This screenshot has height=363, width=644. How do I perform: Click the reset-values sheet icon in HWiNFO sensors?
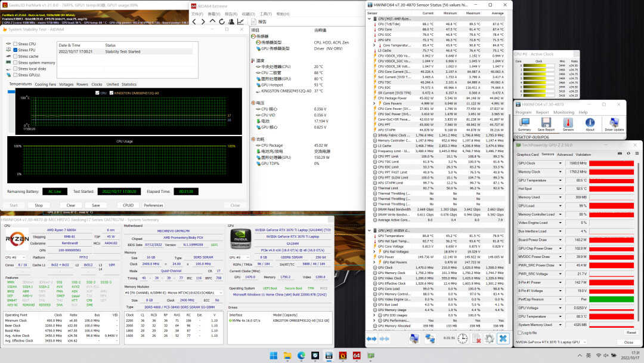pyautogui.click(x=476, y=339)
